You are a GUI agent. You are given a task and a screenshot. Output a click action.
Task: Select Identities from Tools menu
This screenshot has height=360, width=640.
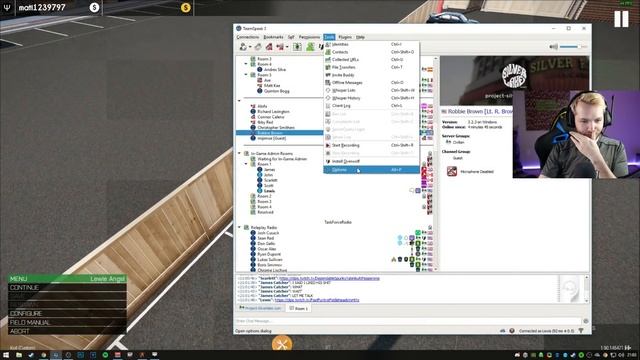pos(371,44)
